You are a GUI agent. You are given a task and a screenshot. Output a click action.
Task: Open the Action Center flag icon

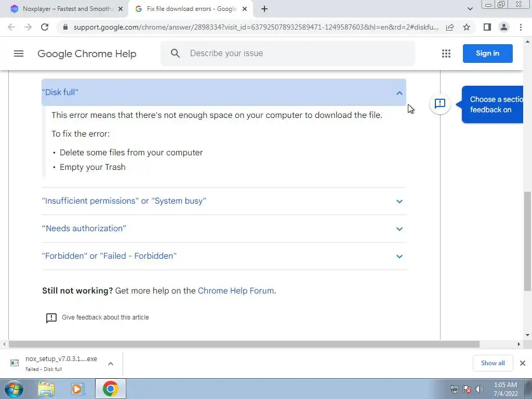[467, 389]
